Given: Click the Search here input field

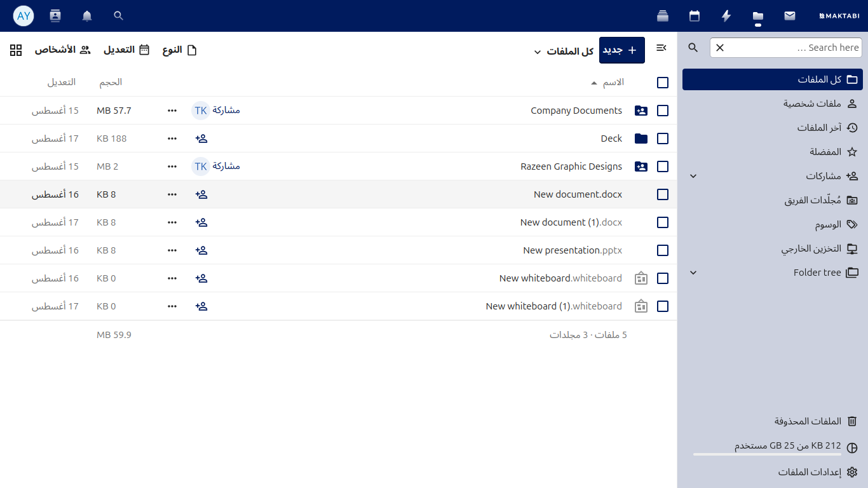Looking at the screenshot, I should pos(786,48).
